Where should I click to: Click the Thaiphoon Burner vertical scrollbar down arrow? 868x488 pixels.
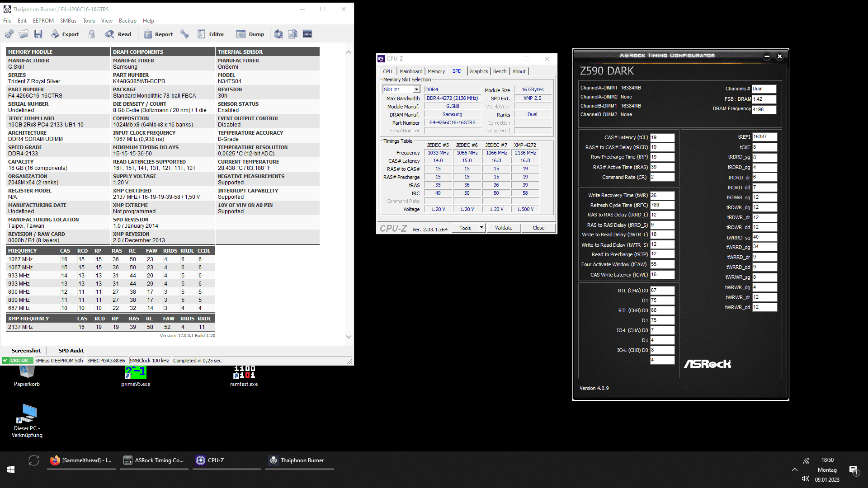tap(349, 337)
